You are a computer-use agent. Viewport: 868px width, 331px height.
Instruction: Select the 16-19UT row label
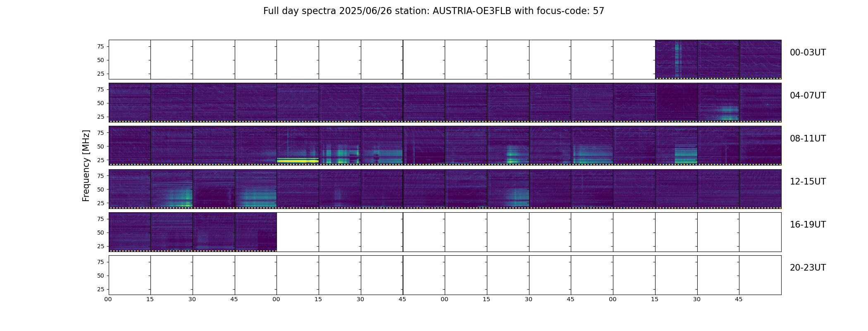click(808, 225)
